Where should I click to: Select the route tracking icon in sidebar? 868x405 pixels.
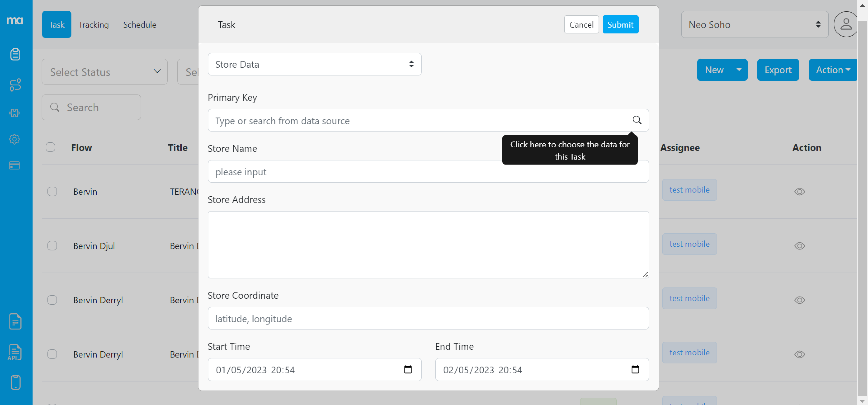pyautogui.click(x=15, y=85)
